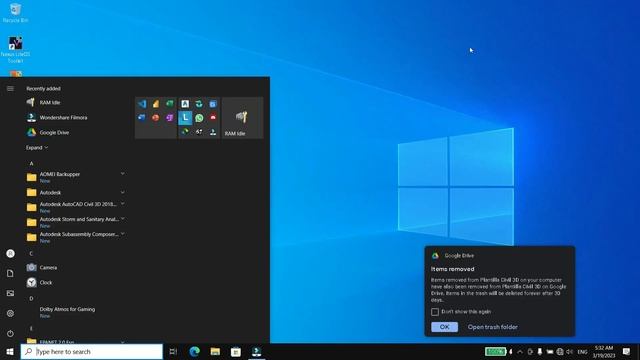
Task: Click the letter D section header
Action: tap(31, 298)
